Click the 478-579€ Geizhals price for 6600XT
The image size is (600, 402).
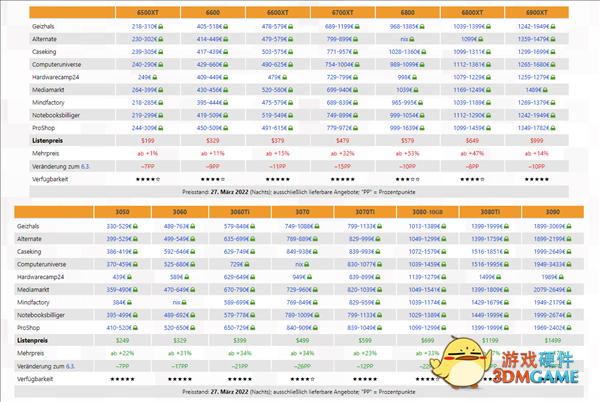(x=275, y=26)
